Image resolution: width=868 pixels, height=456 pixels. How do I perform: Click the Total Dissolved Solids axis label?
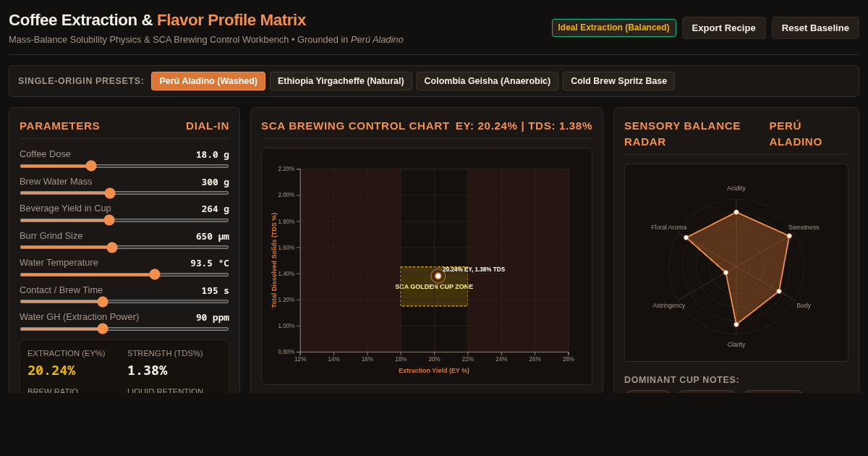pos(274,261)
